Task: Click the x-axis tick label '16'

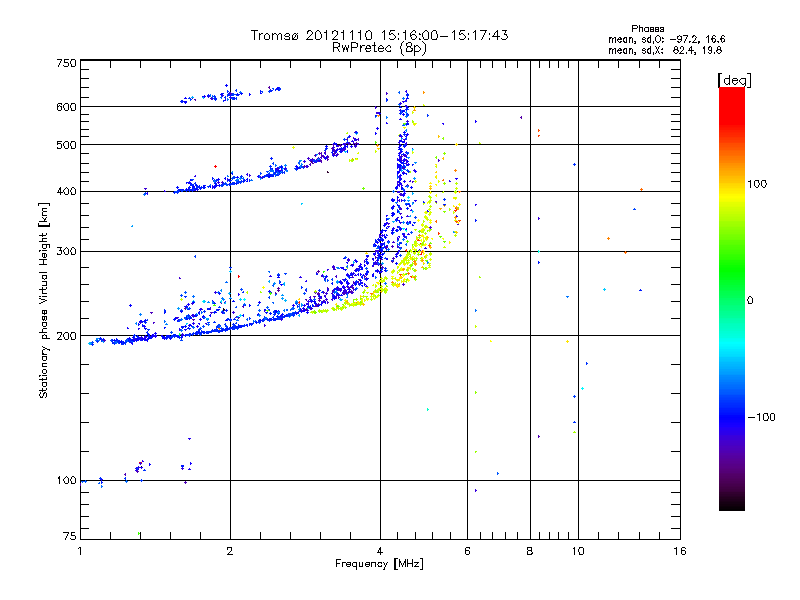Action: point(680,551)
